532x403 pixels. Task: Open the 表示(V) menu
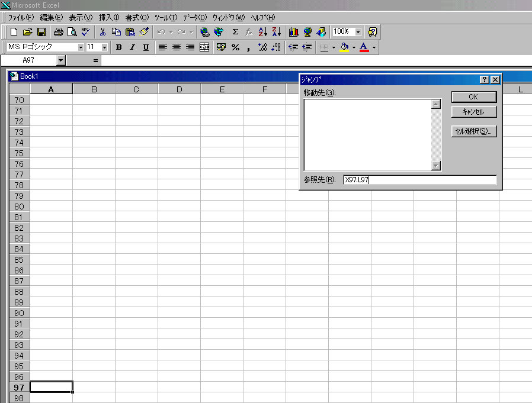[81, 18]
